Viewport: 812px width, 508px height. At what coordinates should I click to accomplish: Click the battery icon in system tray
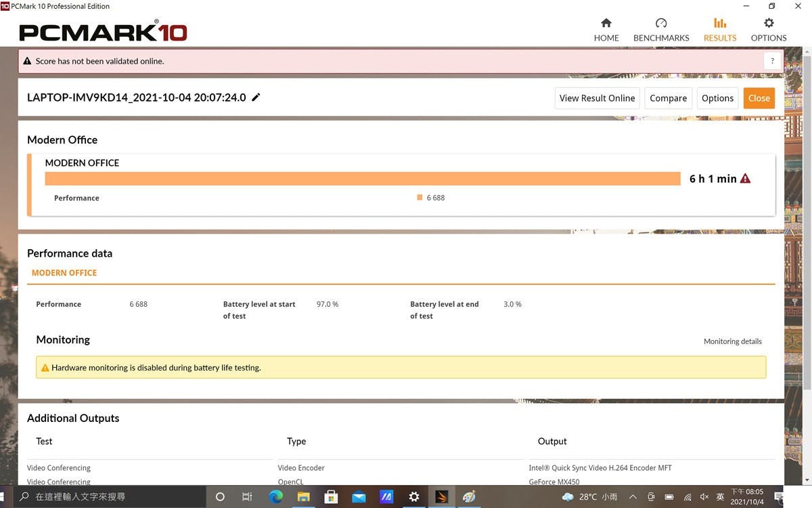click(x=669, y=496)
